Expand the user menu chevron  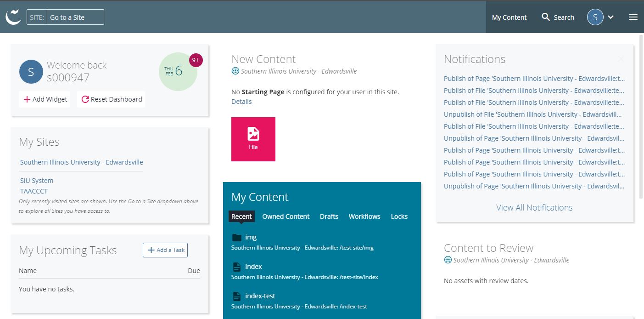coord(610,17)
